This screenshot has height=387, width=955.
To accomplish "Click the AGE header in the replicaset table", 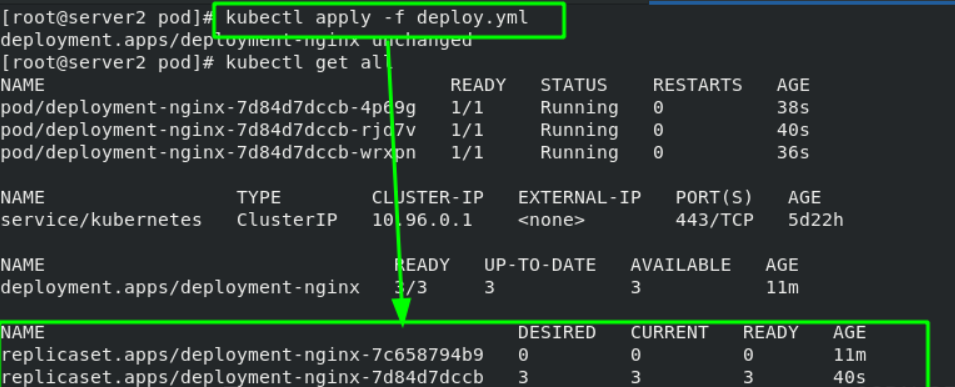I will [x=850, y=333].
